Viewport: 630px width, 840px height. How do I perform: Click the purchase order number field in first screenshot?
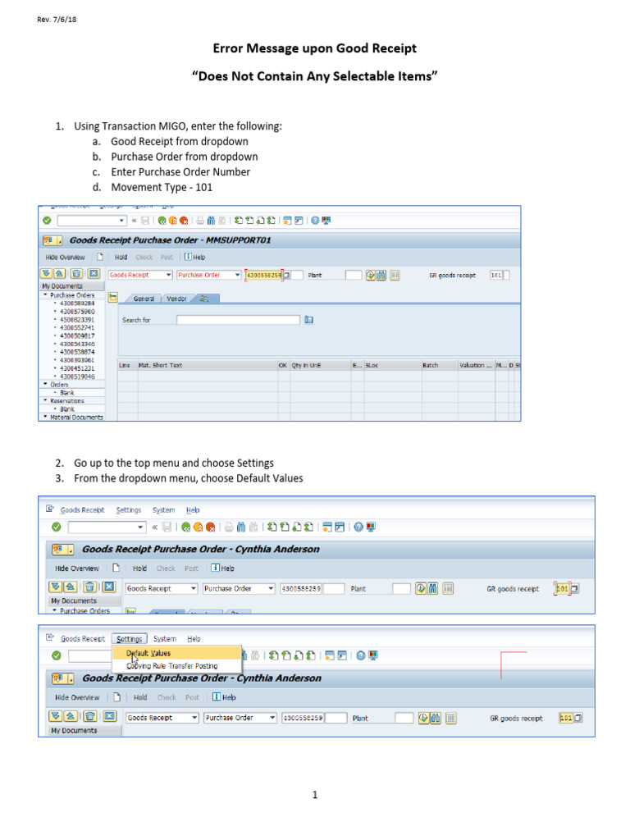pyautogui.click(x=263, y=275)
